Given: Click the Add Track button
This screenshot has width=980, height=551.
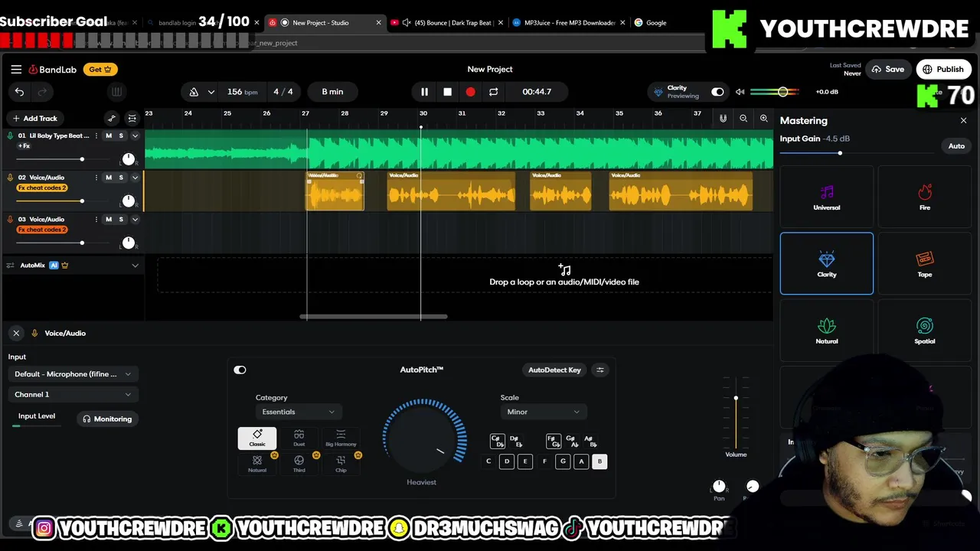Looking at the screenshot, I should click(35, 119).
